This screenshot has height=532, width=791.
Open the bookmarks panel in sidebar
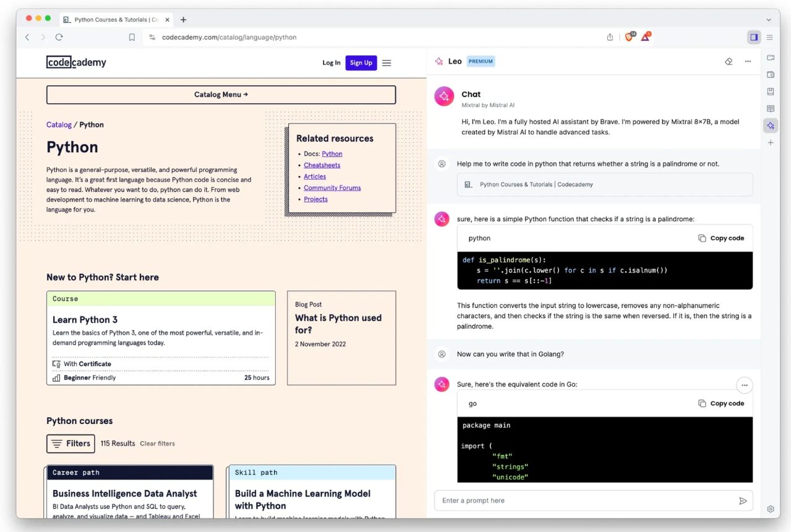770,91
